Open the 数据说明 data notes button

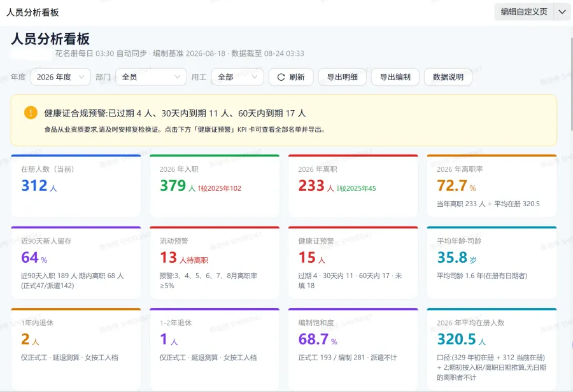[448, 77]
